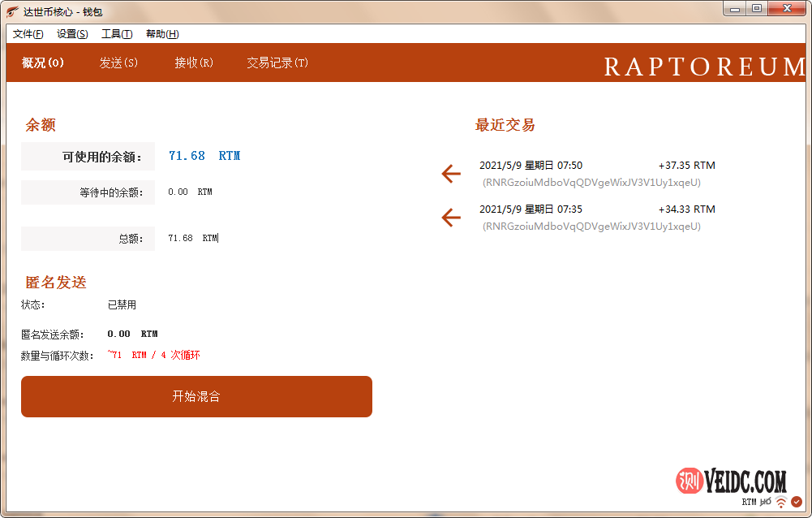Click the address under the +34.33 RTM transaction

coord(591,227)
